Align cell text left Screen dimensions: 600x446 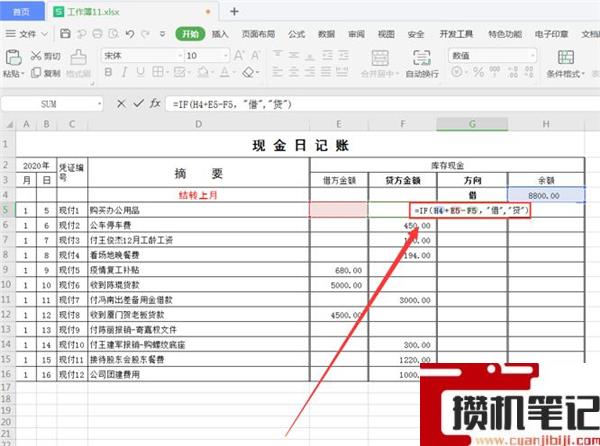pyautogui.click(x=277, y=72)
